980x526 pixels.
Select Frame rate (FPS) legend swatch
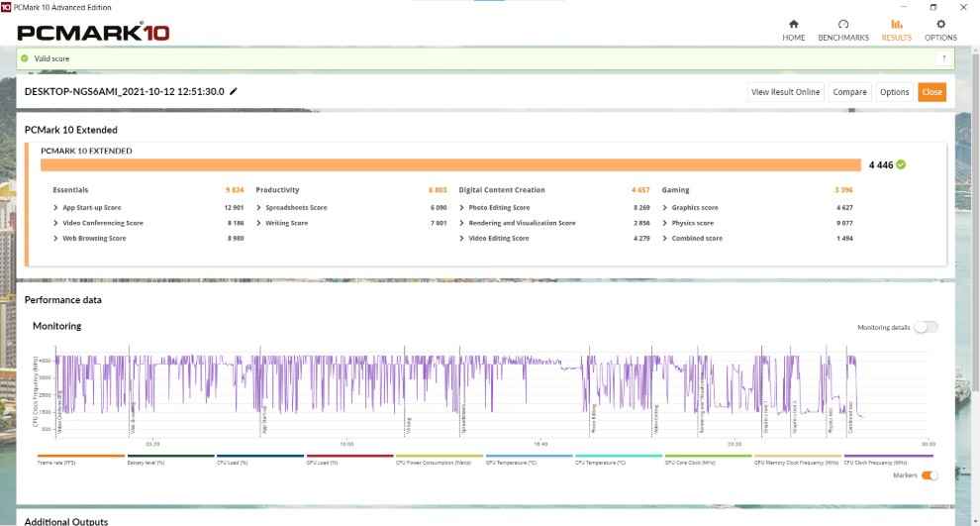tap(80, 456)
